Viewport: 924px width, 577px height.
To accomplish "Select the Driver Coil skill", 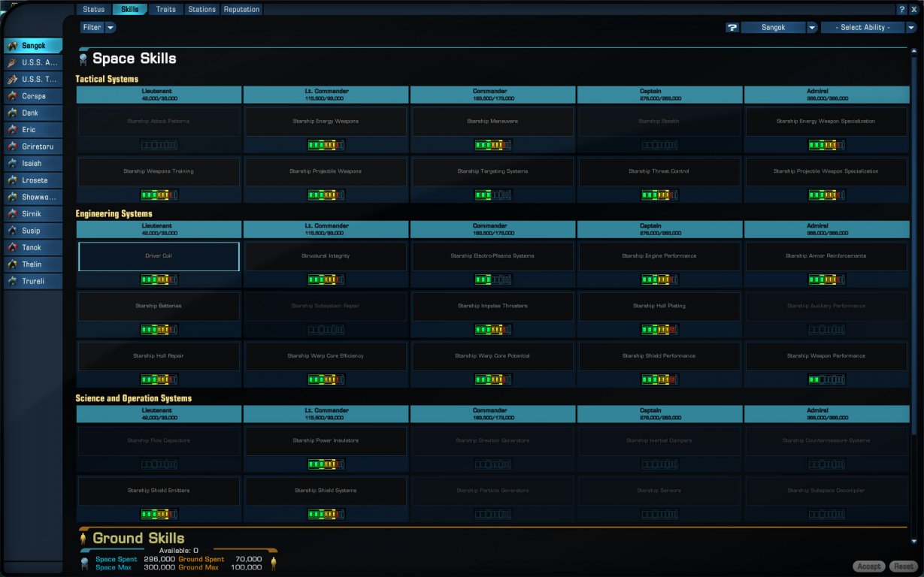I will point(159,256).
